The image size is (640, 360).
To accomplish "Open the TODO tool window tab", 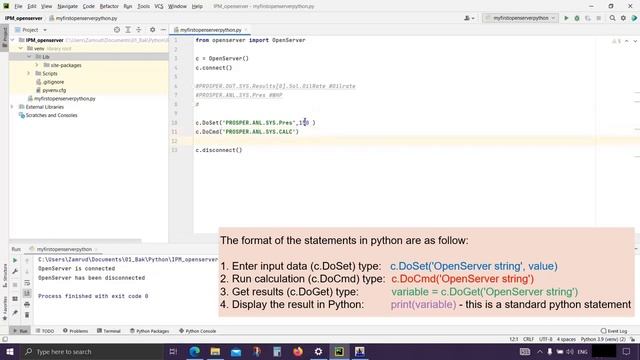I will pos(45,331).
